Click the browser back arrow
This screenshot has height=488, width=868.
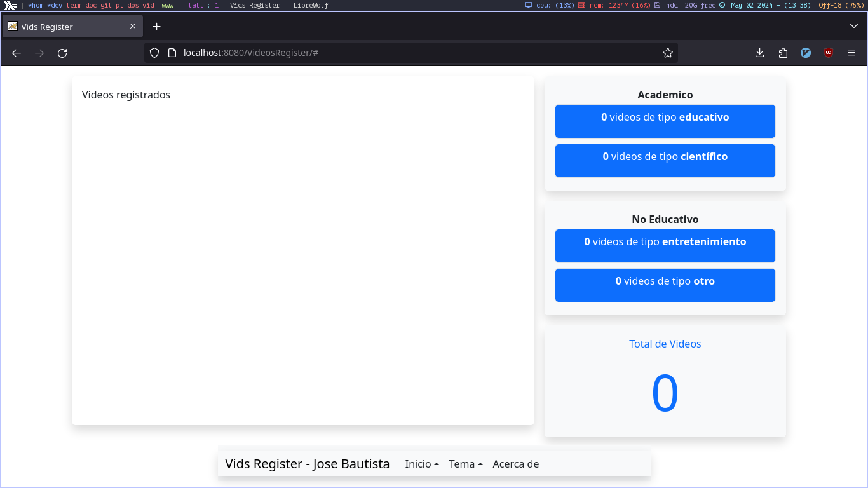17,53
